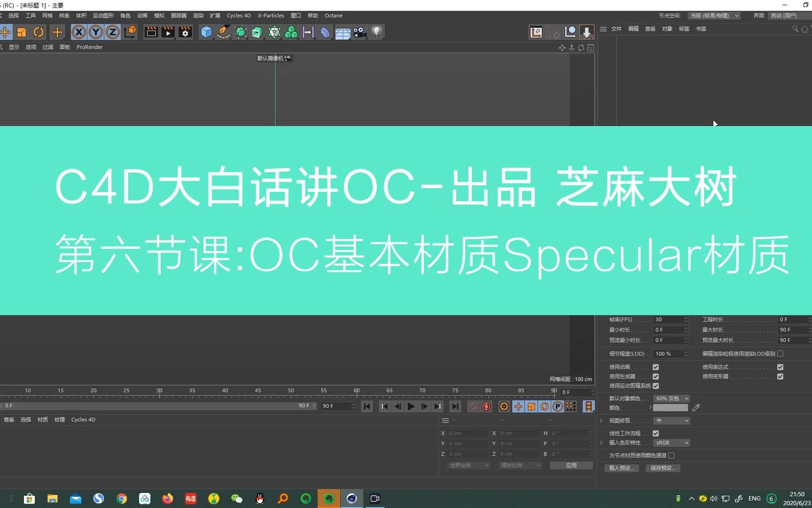Toggle 使用变形器 checkbox
This screenshot has height=508, width=812.
point(780,376)
